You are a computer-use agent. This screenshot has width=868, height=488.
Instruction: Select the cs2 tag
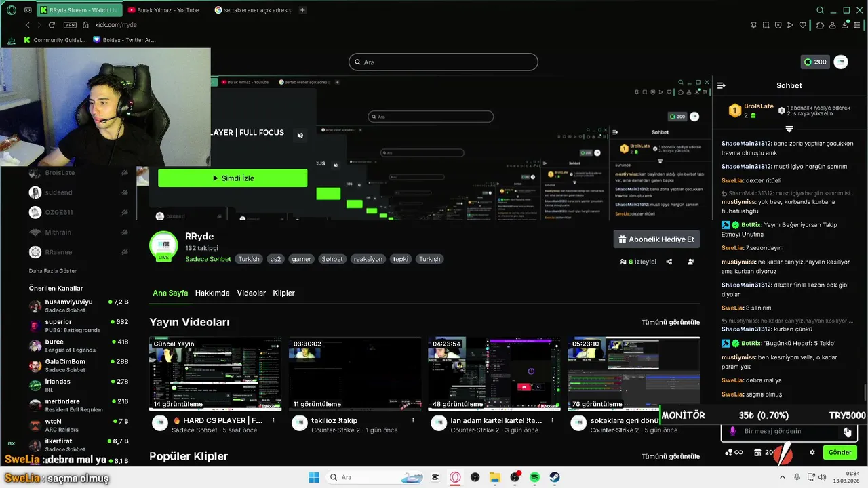tap(275, 259)
